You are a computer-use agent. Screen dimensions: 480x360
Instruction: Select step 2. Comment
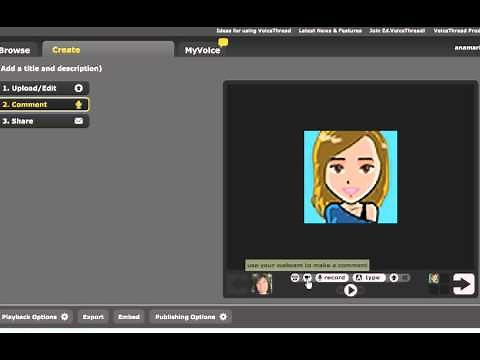click(x=44, y=104)
